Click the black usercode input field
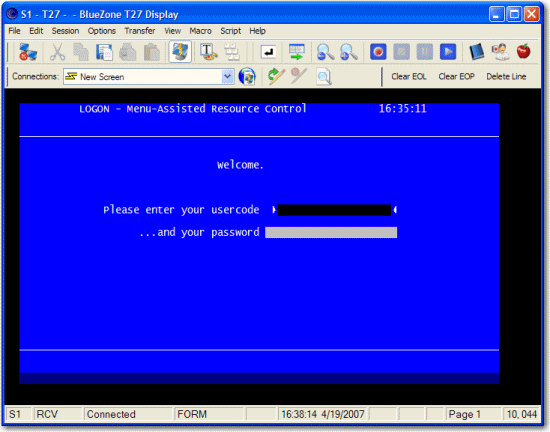Screen dimensions: 550x432 click(x=334, y=210)
